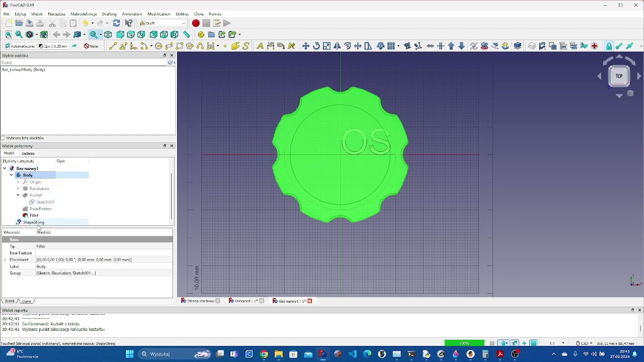Expand the Revolution tree node

pos(18,189)
